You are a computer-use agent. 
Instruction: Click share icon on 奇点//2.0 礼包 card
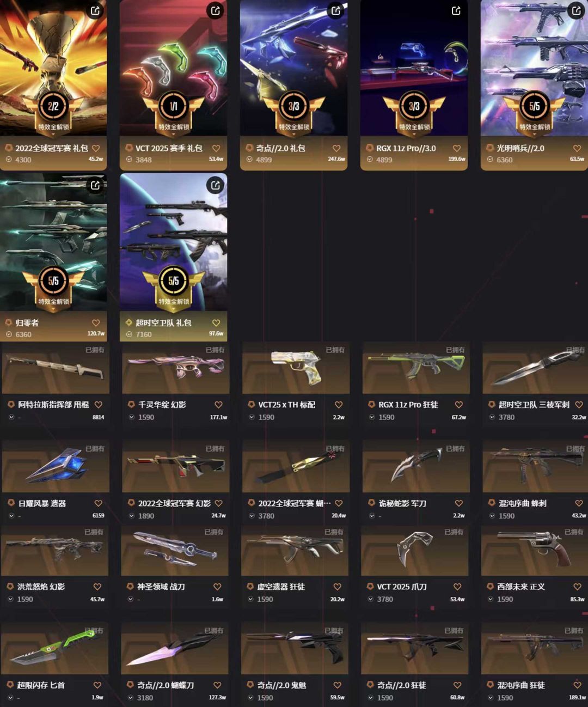coord(336,11)
